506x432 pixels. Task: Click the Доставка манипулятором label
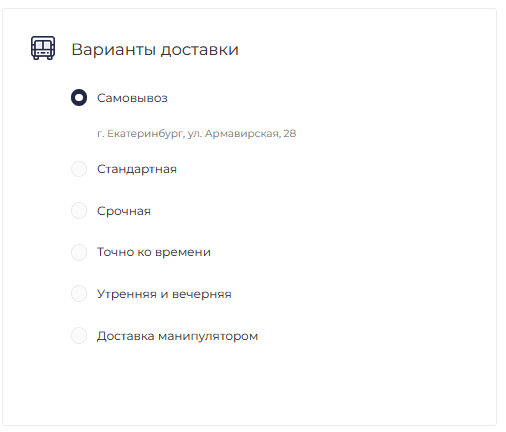click(x=177, y=336)
